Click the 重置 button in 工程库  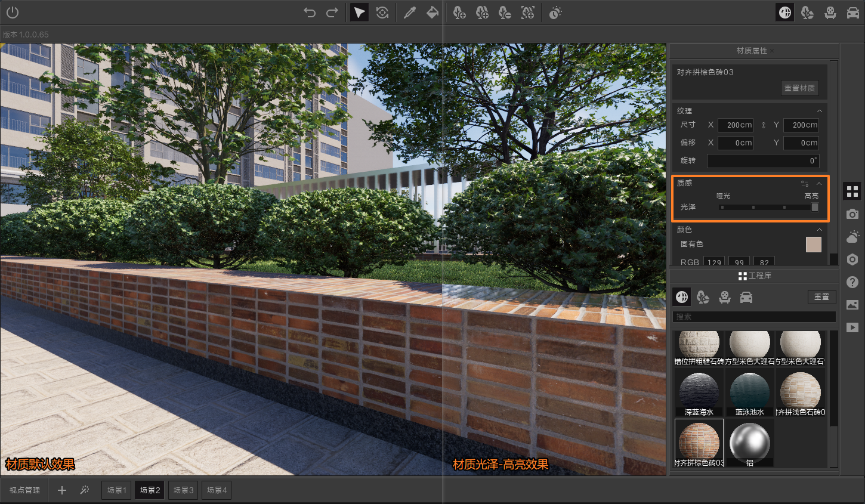click(822, 297)
